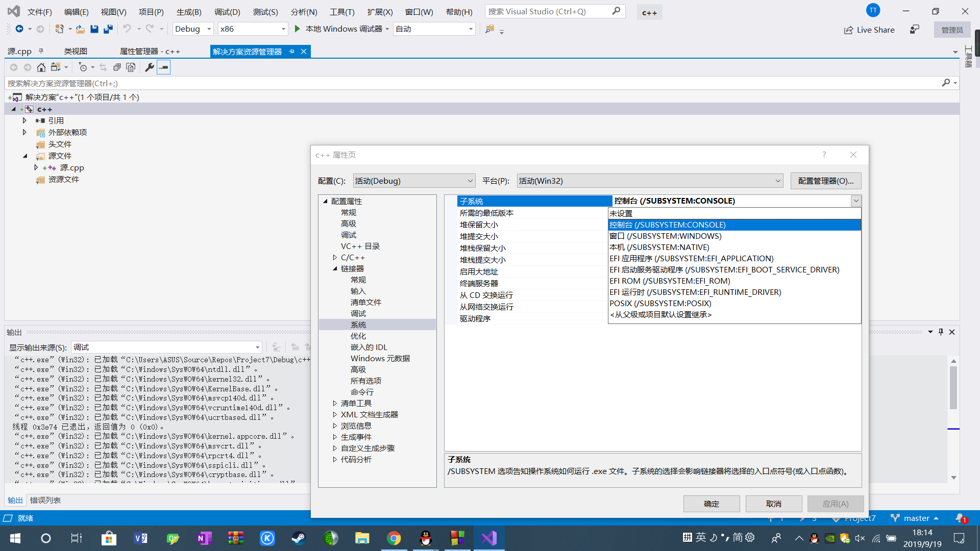This screenshot has height=551, width=980.
Task: Click 取消 cancel button
Action: 775,503
